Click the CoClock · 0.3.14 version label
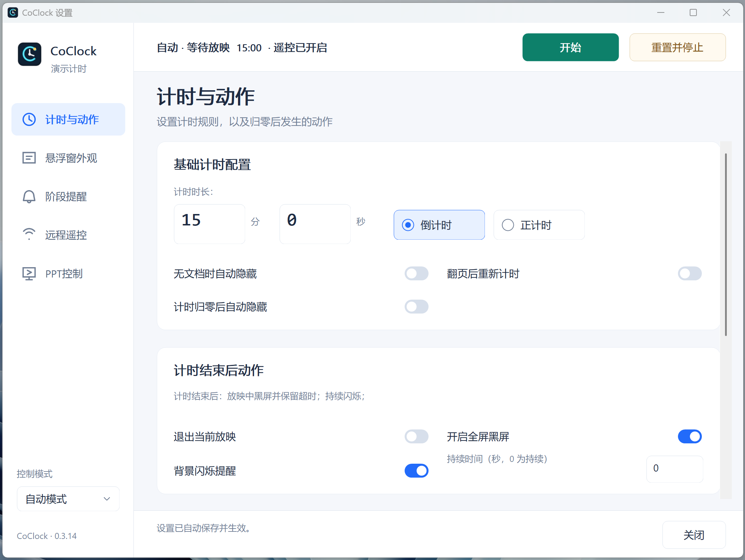The width and height of the screenshot is (745, 560). 47,536
